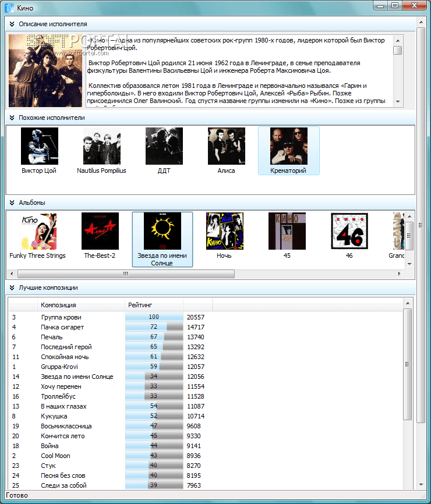
Task: Select the Алиса artist thumbnail
Action: (x=227, y=146)
